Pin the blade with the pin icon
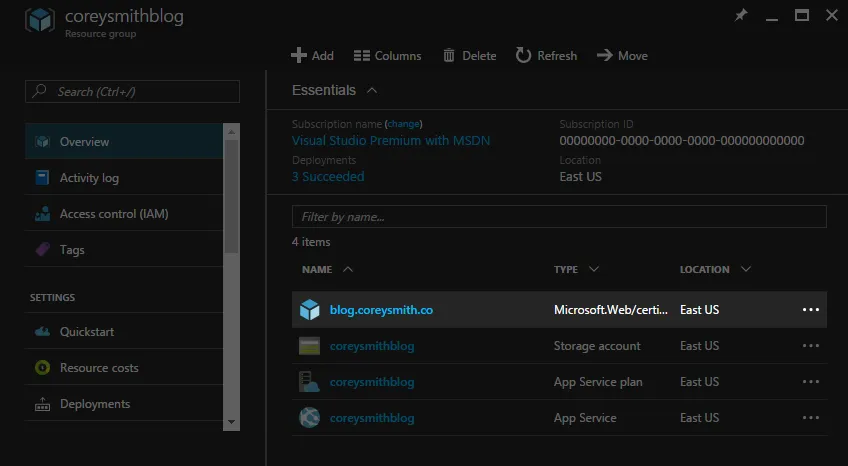Image resolution: width=848 pixels, height=466 pixels. [x=740, y=15]
